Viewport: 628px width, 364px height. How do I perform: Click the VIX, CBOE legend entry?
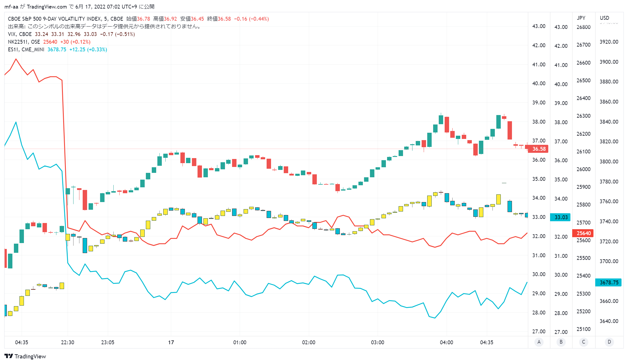click(20, 34)
